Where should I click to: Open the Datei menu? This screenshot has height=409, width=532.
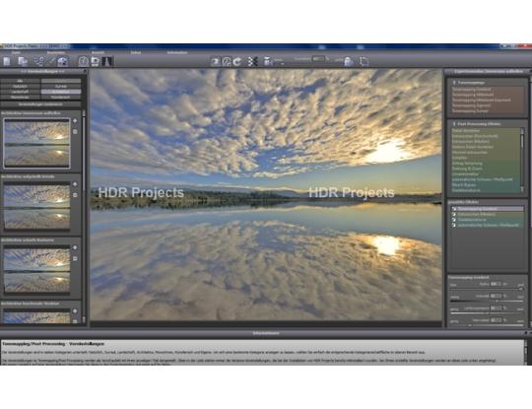[x=16, y=52]
